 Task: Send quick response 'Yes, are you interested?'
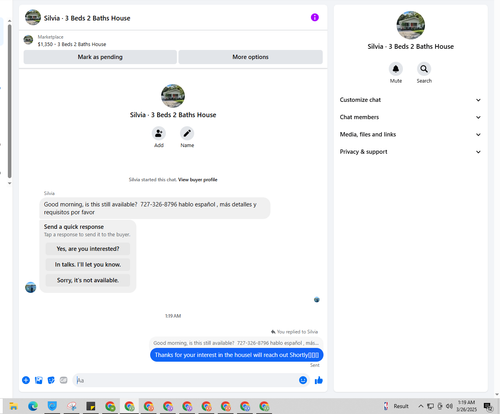coord(88,249)
